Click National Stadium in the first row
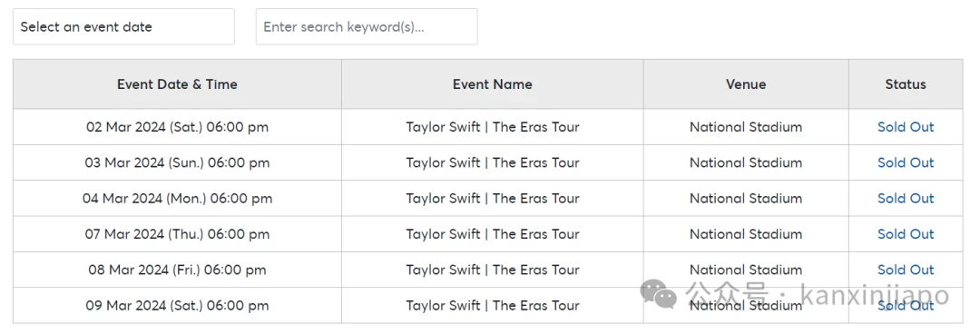 (746, 127)
